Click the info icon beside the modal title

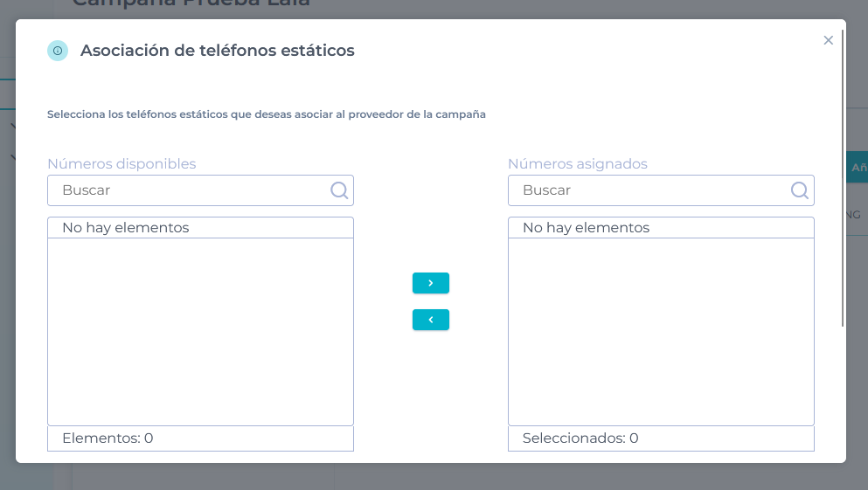(58, 51)
